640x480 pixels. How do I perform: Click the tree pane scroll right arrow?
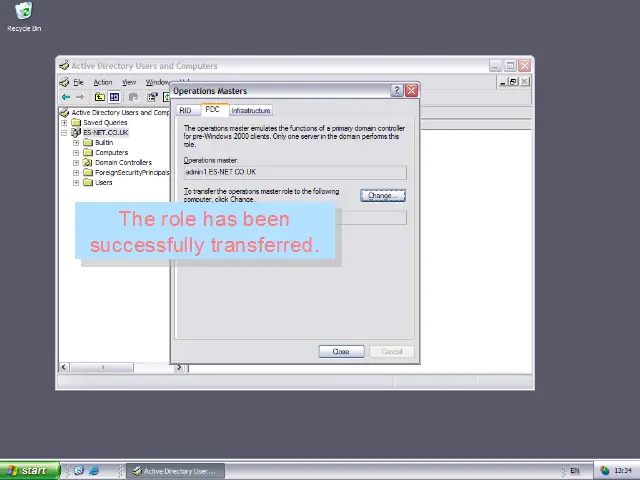coord(179,367)
